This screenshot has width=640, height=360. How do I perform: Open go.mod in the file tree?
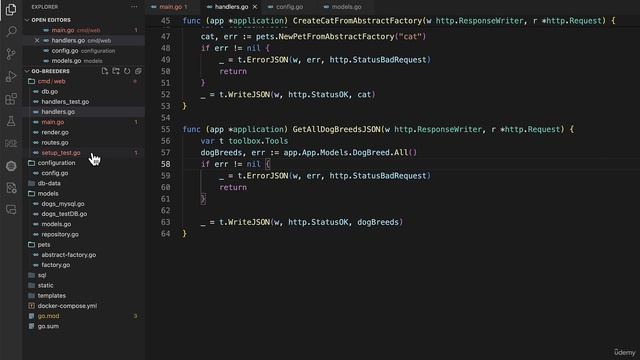48,316
